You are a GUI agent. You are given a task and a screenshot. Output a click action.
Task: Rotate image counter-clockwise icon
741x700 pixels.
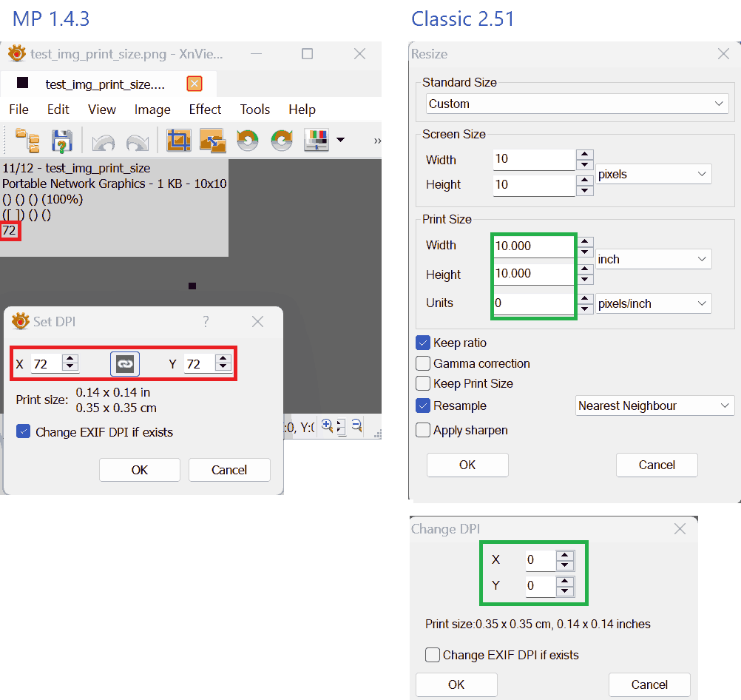248,141
